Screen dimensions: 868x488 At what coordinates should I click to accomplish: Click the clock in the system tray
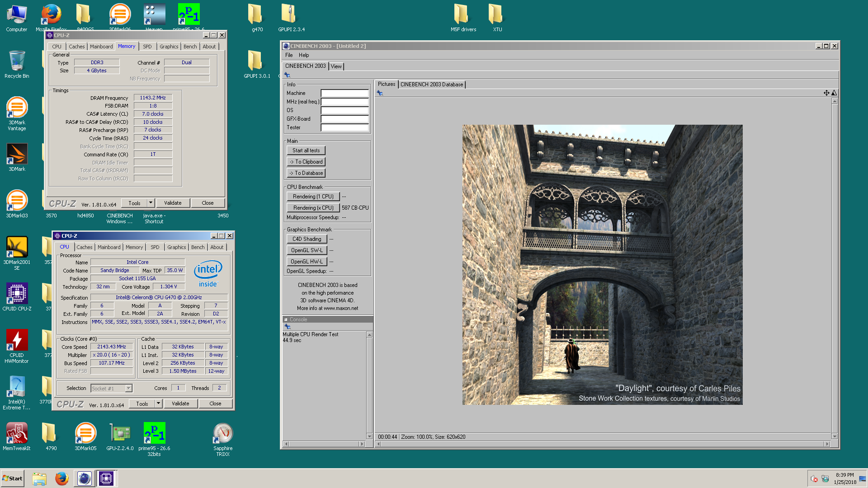(844, 479)
